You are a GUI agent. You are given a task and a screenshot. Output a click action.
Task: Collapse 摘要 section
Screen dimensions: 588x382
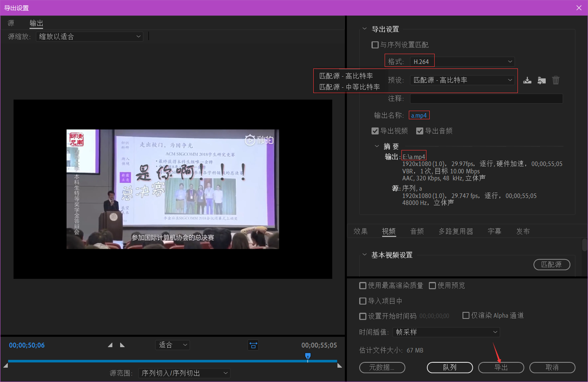point(377,146)
